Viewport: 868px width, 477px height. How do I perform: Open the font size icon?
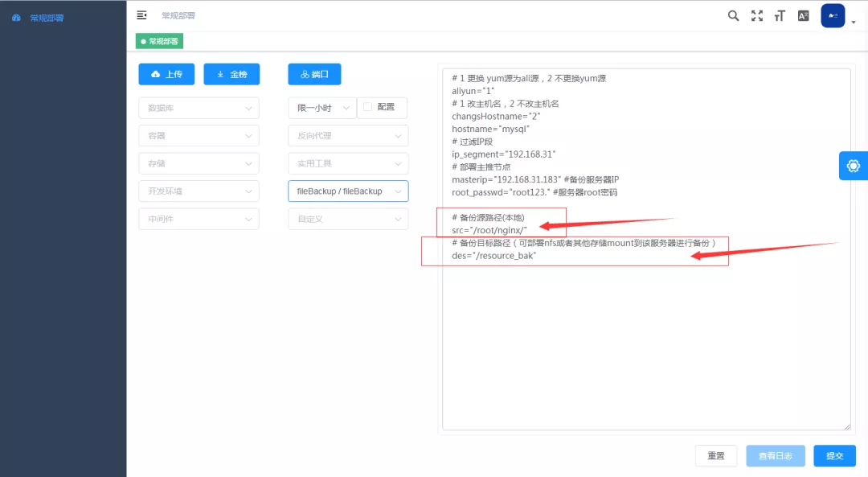[x=780, y=15]
